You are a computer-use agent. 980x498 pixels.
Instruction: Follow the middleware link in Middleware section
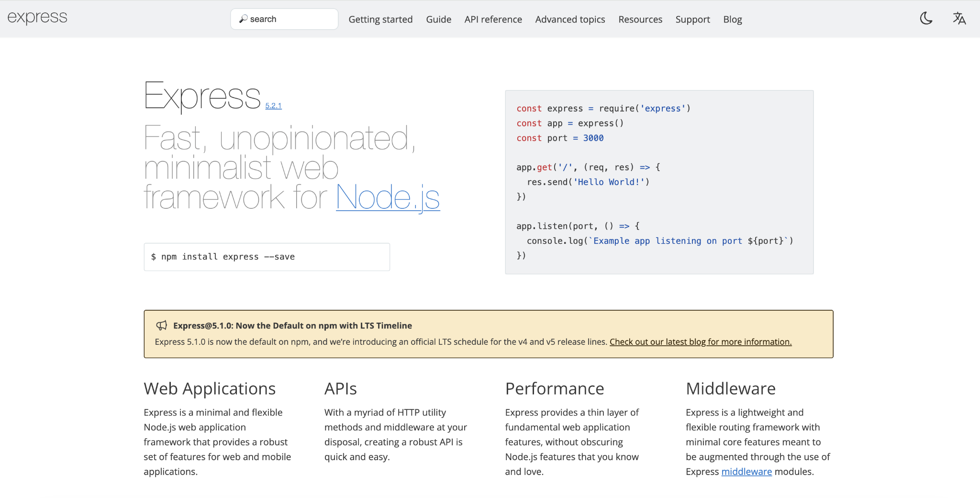pyautogui.click(x=746, y=472)
